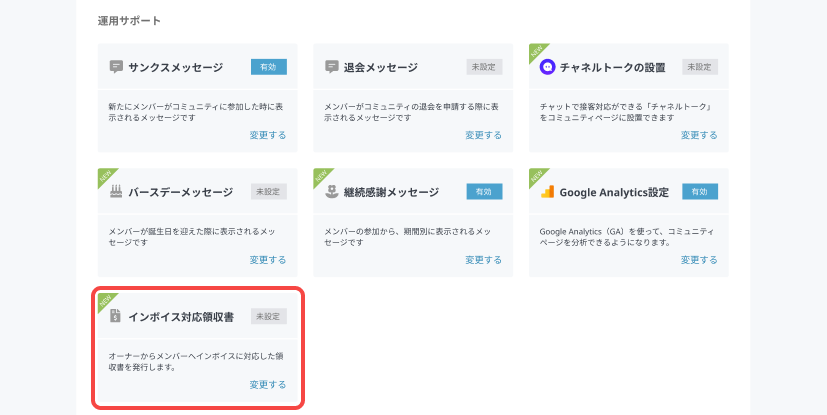Click the invoice receipt document icon

click(x=116, y=316)
